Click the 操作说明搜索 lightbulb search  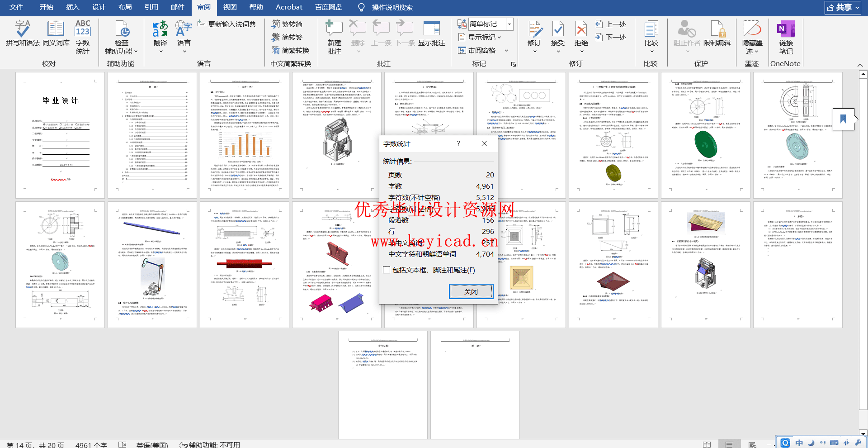point(385,7)
